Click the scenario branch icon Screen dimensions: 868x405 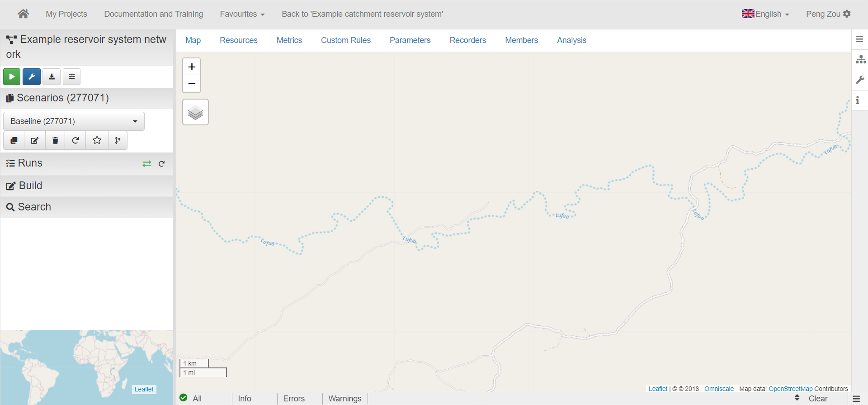point(118,141)
